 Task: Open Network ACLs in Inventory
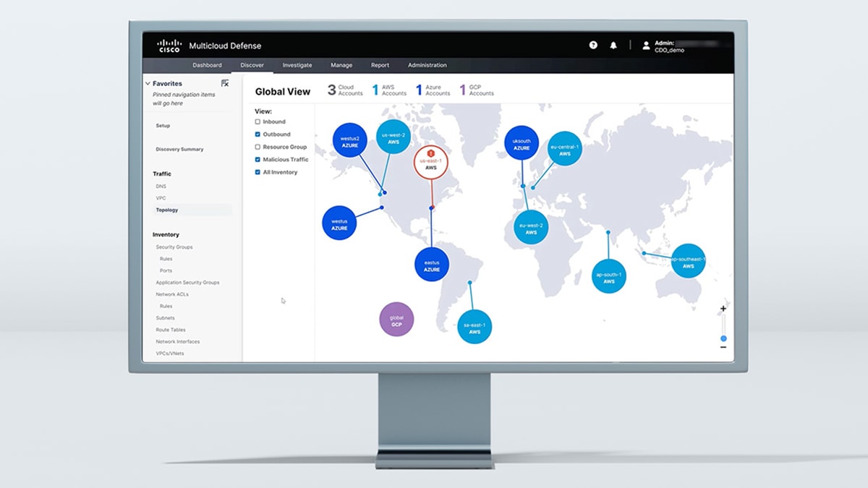pos(171,294)
